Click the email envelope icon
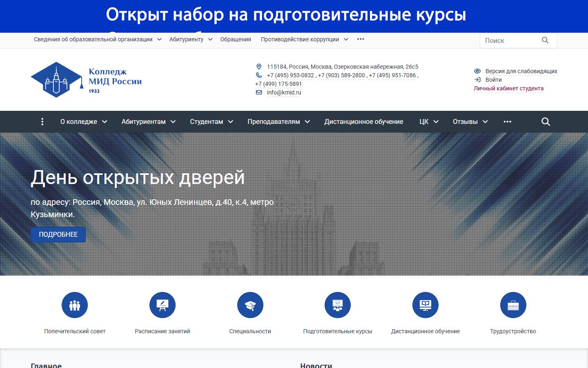The image size is (588, 368). [x=259, y=92]
